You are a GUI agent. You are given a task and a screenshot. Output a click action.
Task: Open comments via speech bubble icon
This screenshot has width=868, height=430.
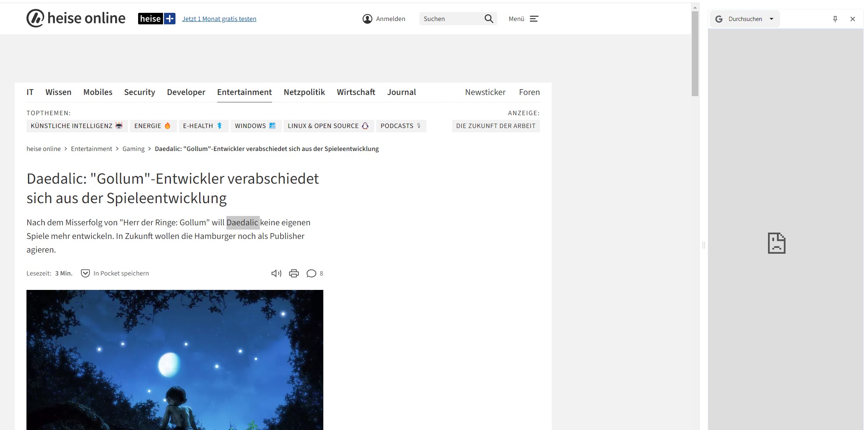[x=311, y=273]
